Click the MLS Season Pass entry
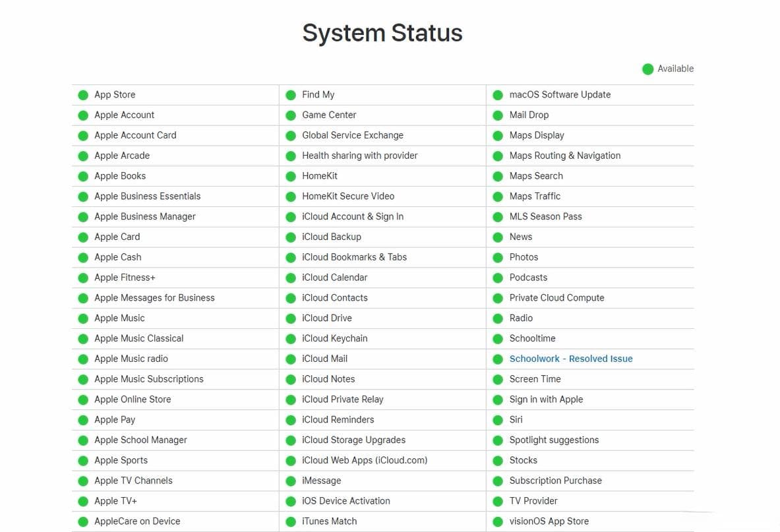 tap(545, 216)
